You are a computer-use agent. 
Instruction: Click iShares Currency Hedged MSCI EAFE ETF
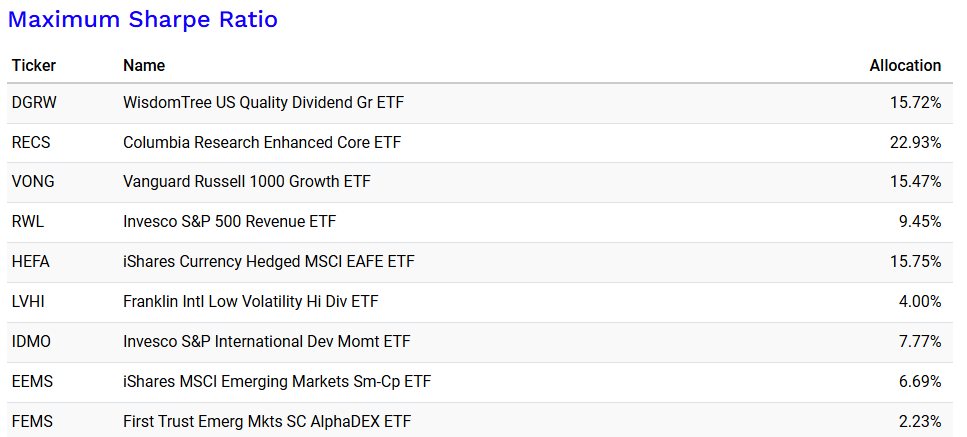(x=268, y=262)
